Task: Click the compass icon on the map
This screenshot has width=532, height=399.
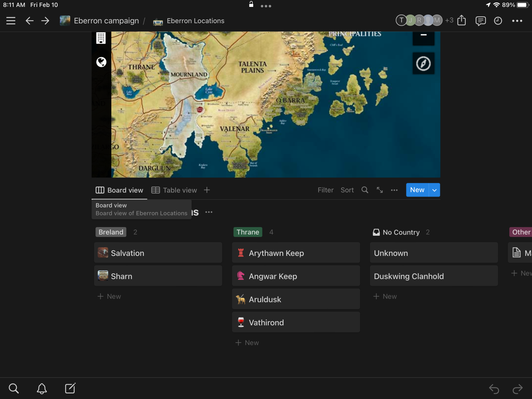Action: [x=423, y=63]
